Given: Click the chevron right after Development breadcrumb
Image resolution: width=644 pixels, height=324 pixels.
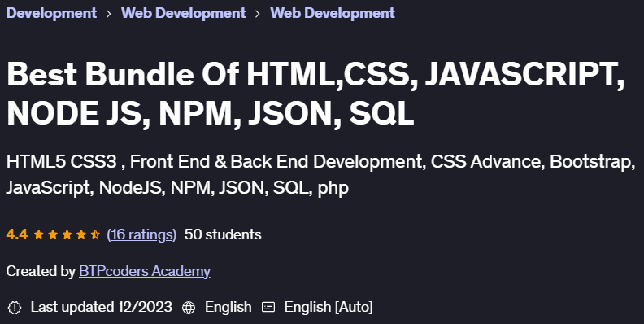Looking at the screenshot, I should (x=109, y=14).
